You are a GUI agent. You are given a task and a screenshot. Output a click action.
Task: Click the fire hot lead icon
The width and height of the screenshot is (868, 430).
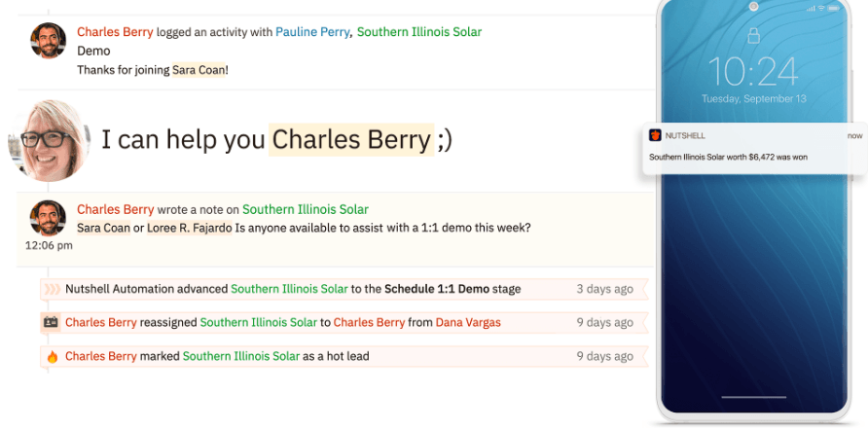(x=52, y=357)
